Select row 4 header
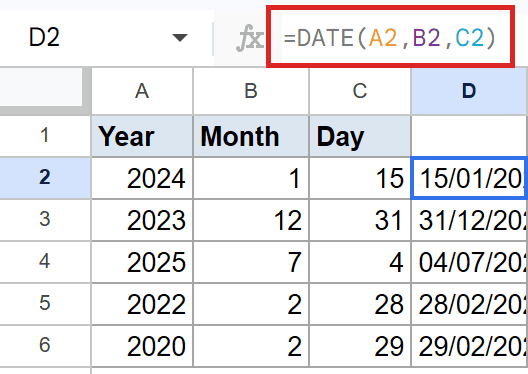This screenshot has width=528, height=374. pyautogui.click(x=45, y=262)
